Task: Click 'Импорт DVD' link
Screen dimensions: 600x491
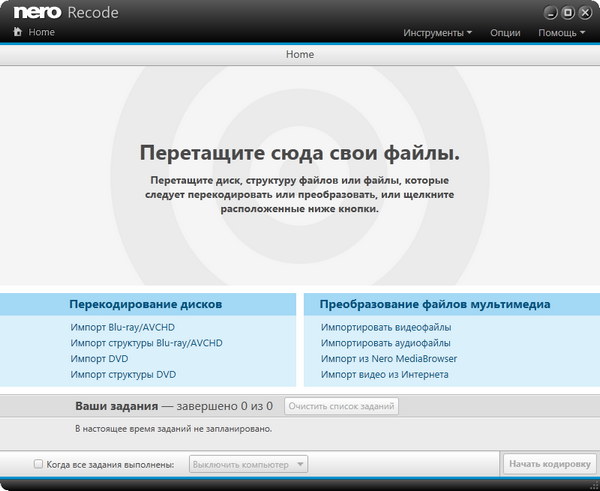Action: [100, 358]
